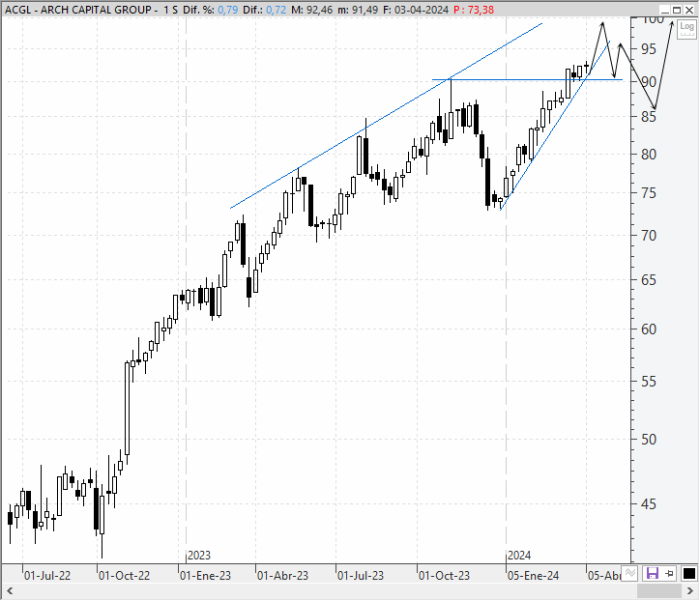
Task: Click the 80 price axis label
Action: (x=649, y=155)
